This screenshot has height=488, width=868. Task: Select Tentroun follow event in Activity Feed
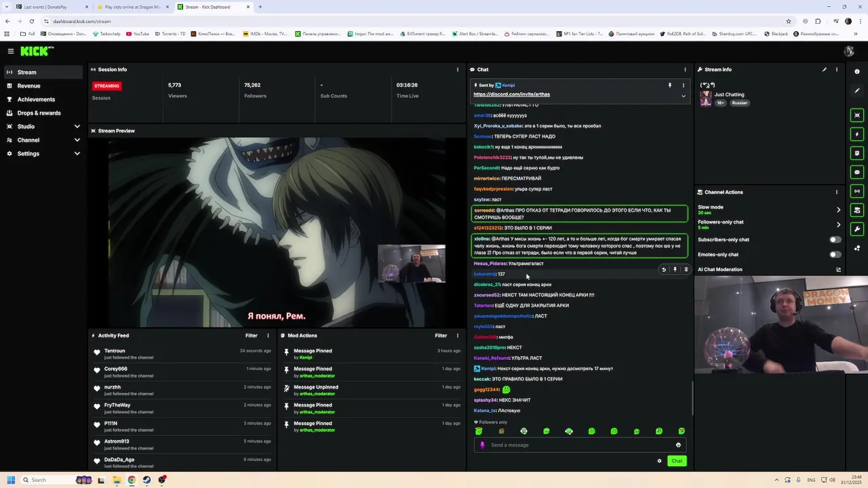click(x=183, y=354)
